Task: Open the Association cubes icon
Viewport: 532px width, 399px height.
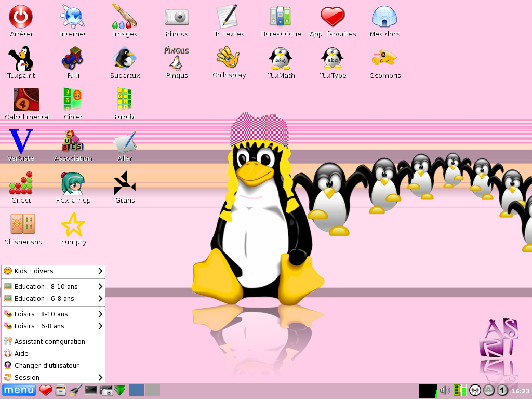Action: (73, 141)
